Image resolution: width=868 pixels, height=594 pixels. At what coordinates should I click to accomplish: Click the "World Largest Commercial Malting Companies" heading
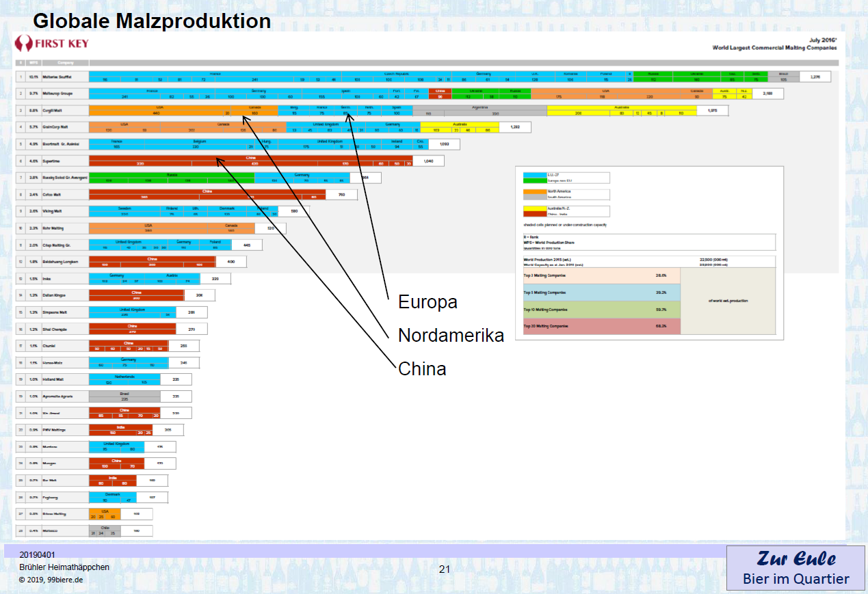coord(774,48)
